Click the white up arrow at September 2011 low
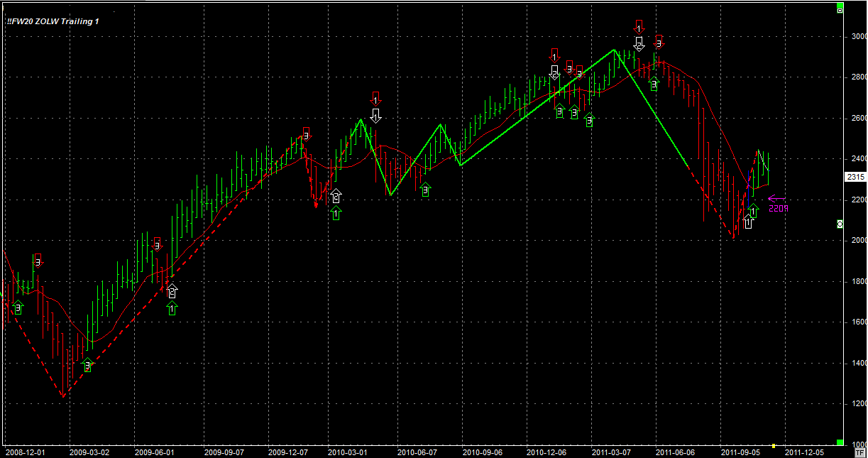The image size is (868, 458). tap(747, 222)
